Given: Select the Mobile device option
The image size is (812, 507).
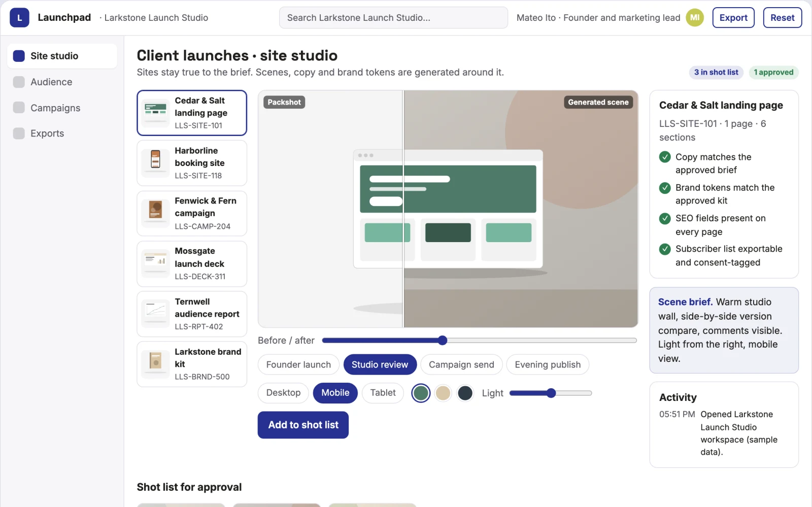Looking at the screenshot, I should point(335,393).
